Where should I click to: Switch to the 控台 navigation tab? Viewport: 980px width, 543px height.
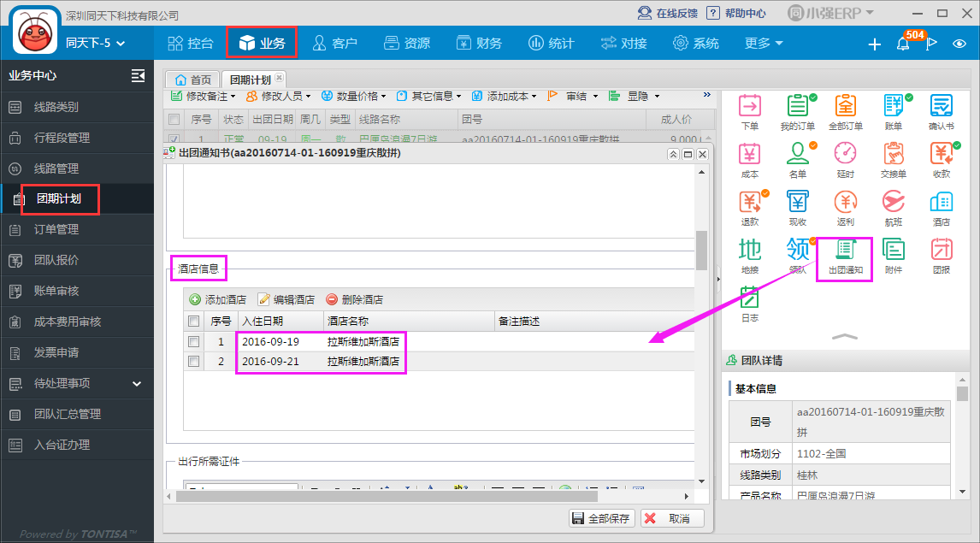pos(191,43)
